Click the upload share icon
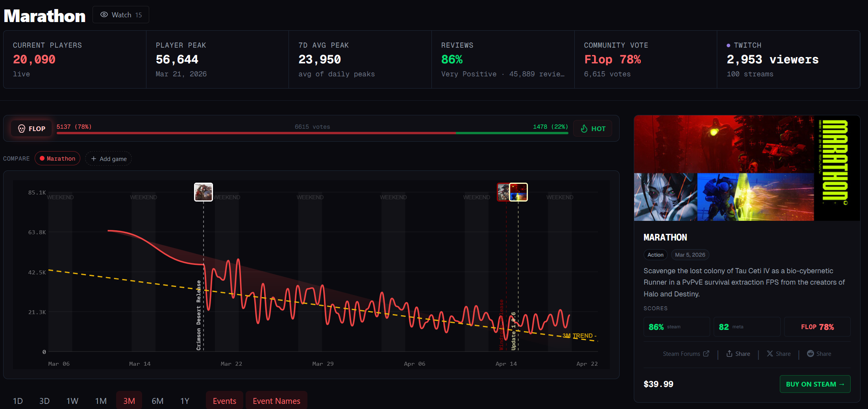This screenshot has height=409, width=868. pyautogui.click(x=729, y=353)
